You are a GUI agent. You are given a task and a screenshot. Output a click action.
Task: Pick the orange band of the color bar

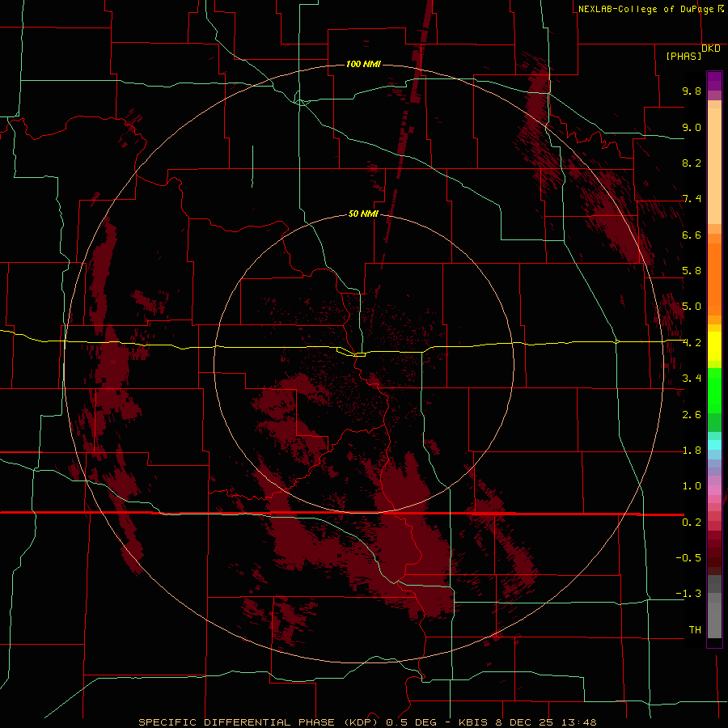click(x=714, y=279)
